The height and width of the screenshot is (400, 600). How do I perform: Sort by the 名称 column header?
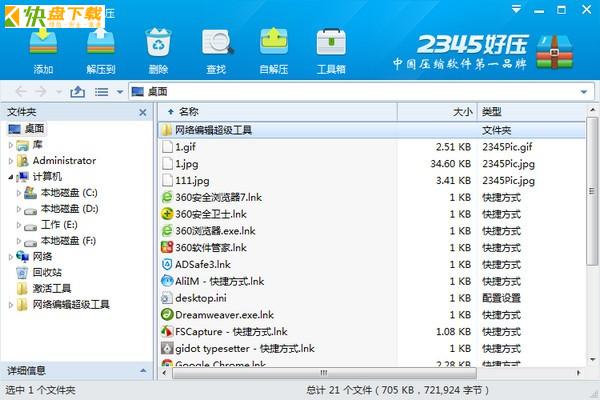tap(277, 112)
